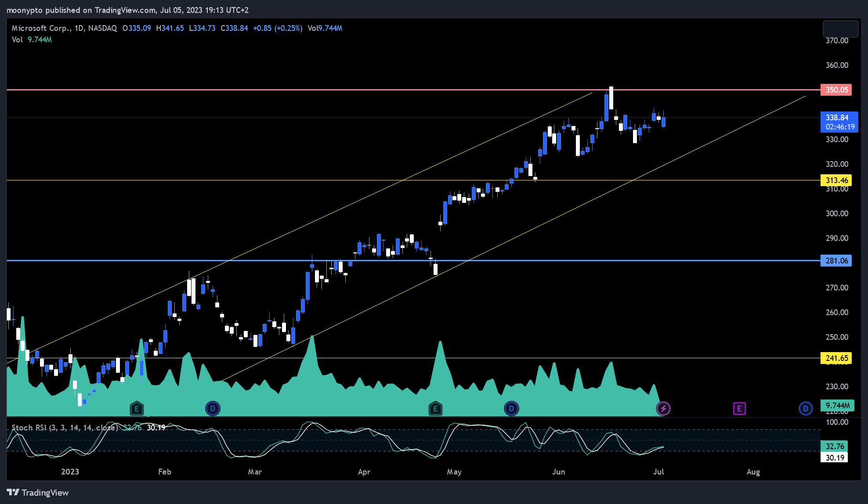The width and height of the screenshot is (868, 504).
Task: Click the Mar label on time axis
Action: tap(255, 472)
